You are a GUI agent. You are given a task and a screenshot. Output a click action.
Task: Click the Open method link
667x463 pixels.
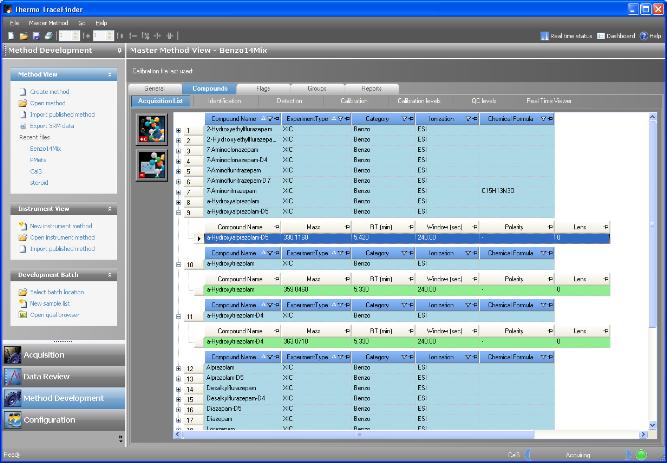pos(47,103)
